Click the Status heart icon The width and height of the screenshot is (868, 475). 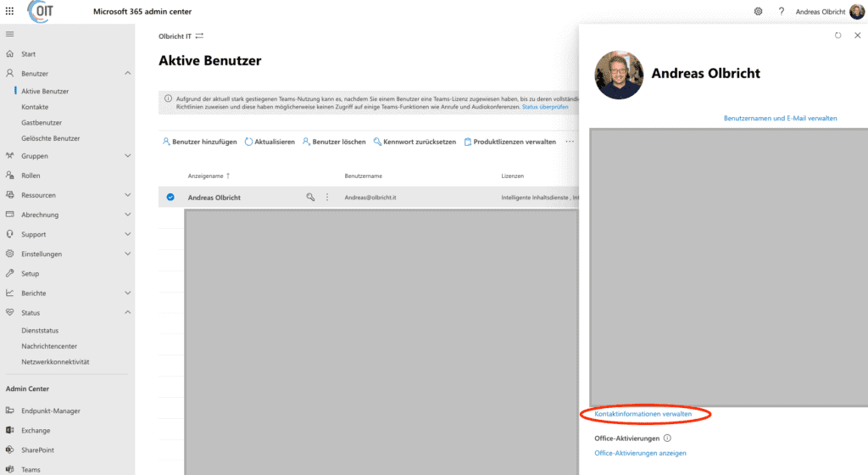point(9,312)
